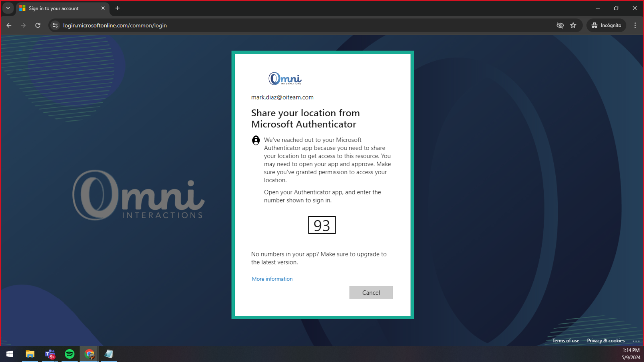Open Microsoft Teams from the taskbar
Image resolution: width=644 pixels, height=362 pixels.
click(x=50, y=354)
